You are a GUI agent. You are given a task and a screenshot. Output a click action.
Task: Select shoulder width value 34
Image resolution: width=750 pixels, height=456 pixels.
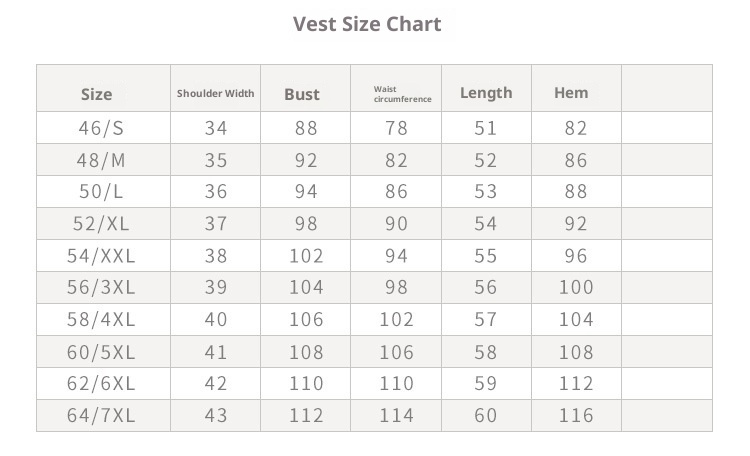[x=215, y=128]
